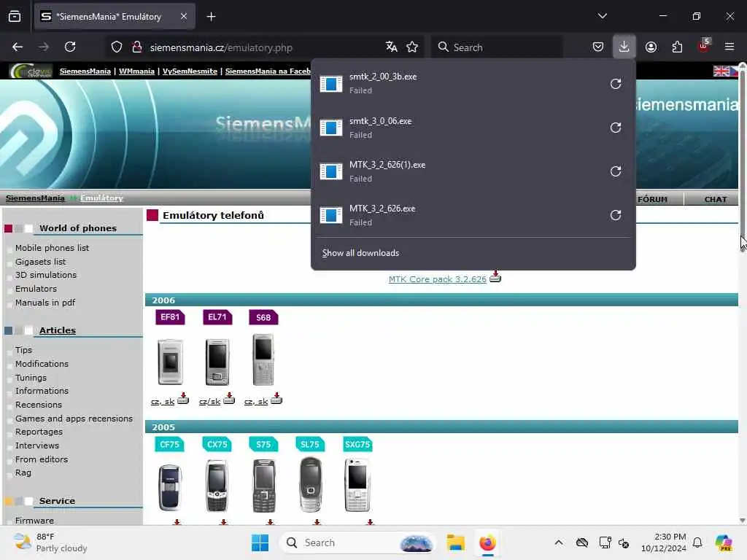
Task: Click the EL71 phone label
Action: [217, 317]
